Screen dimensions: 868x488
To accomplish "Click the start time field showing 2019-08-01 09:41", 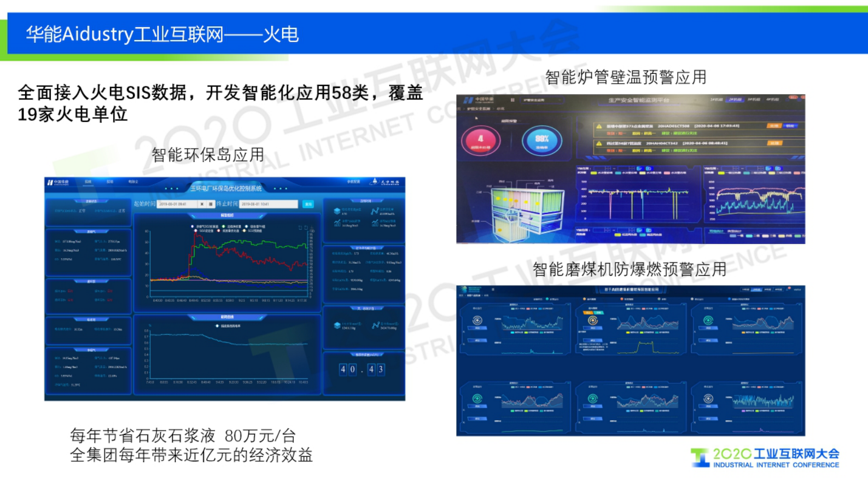I will (x=177, y=204).
